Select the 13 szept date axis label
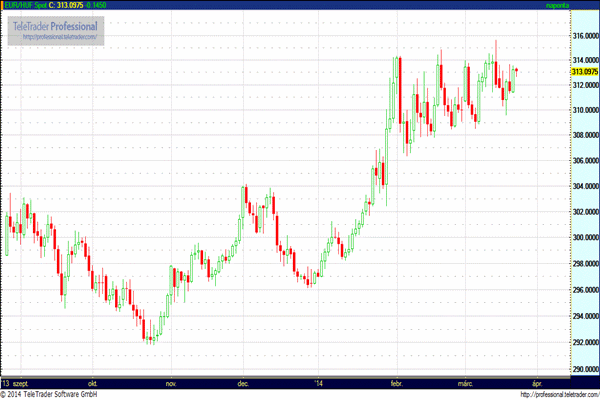This screenshot has width=600, height=400. [15, 383]
